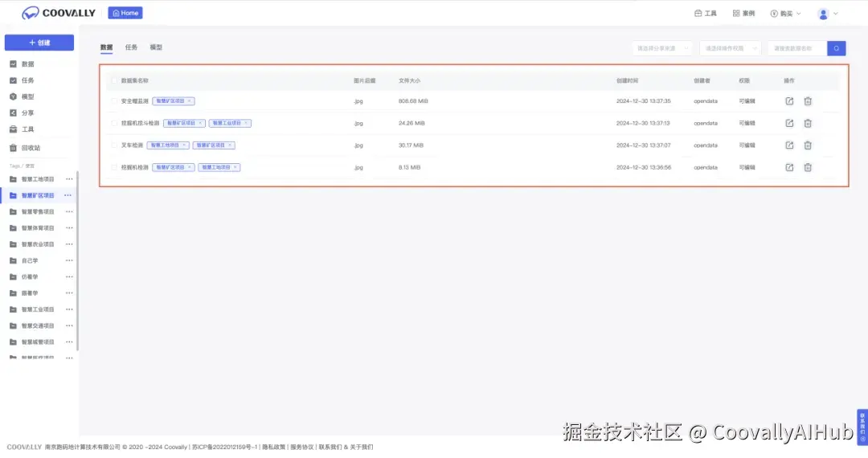Open share icon for the 30.17 MiB dataset
The height and width of the screenshot is (458, 868).
(789, 145)
